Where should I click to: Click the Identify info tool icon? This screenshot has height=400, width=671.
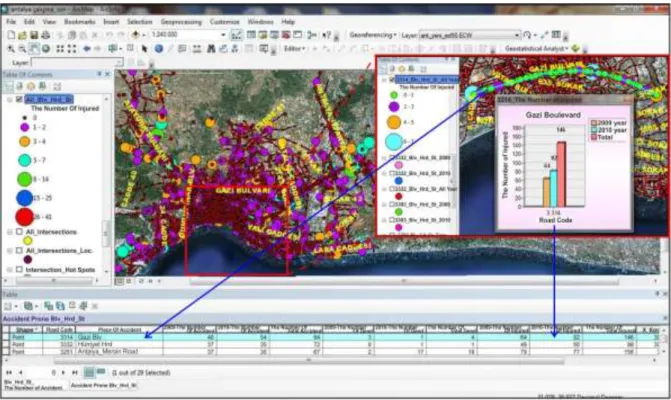pos(159,49)
